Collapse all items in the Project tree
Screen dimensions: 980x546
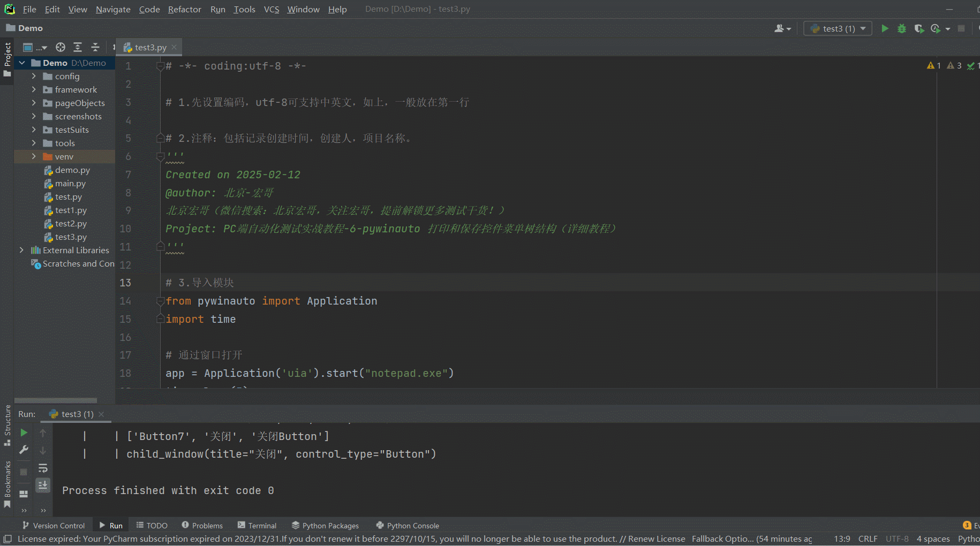pyautogui.click(x=95, y=47)
